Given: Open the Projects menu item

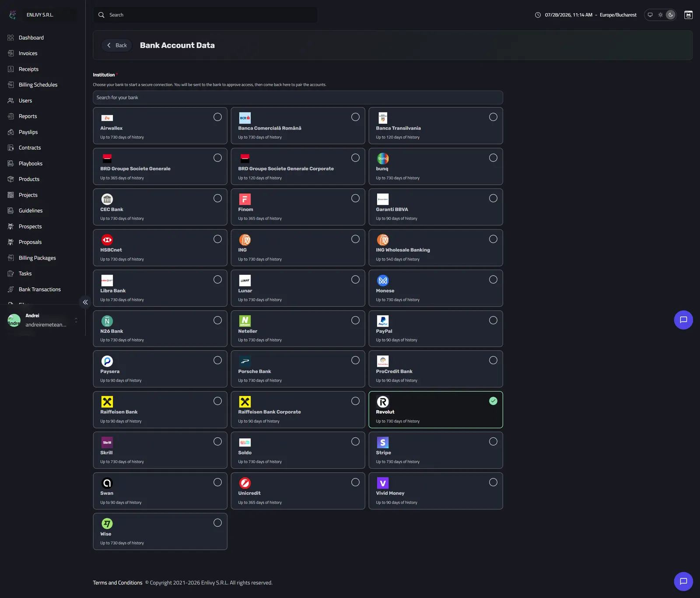Looking at the screenshot, I should [28, 195].
